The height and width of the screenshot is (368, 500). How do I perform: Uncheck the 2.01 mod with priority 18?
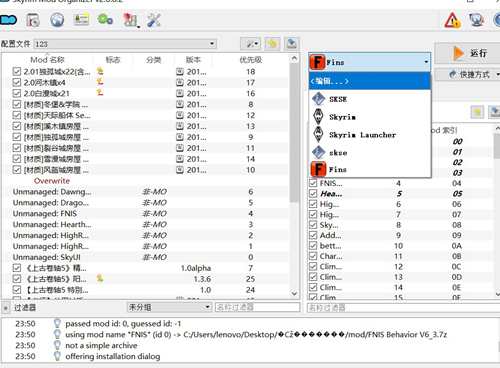pos(17,72)
